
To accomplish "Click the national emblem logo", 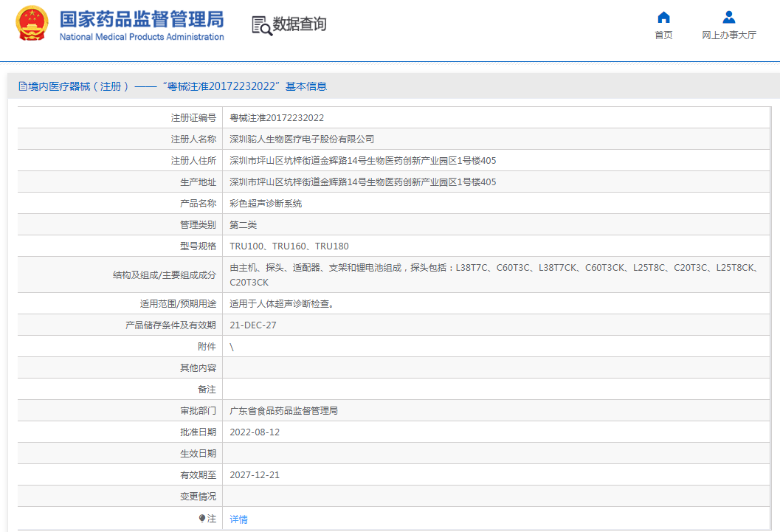I will click(x=32, y=24).
